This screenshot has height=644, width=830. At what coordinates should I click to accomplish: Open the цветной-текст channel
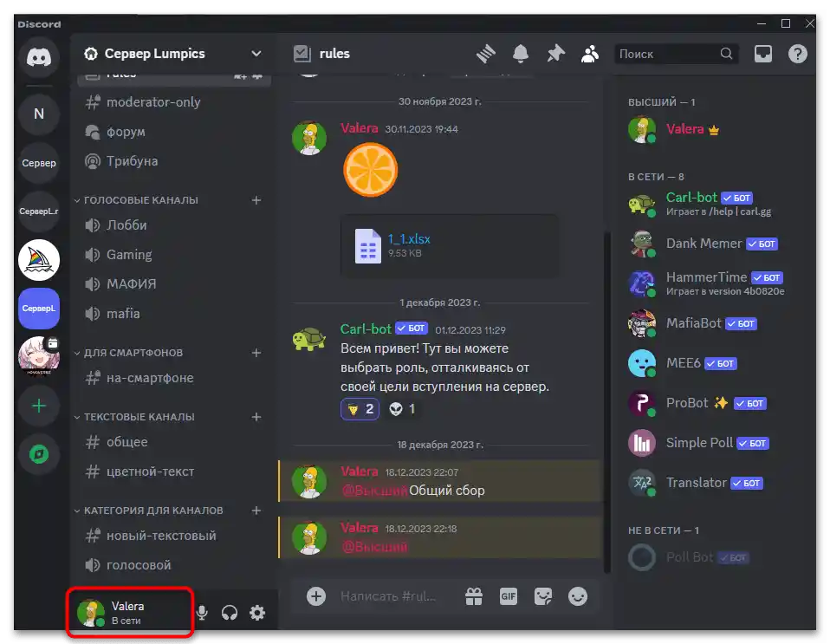(x=174, y=472)
